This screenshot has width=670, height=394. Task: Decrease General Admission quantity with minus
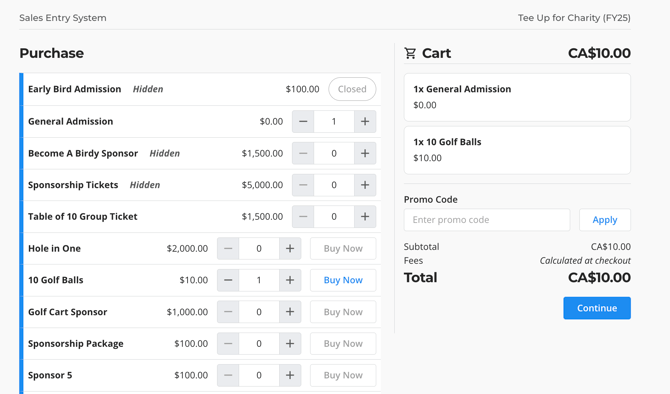[x=303, y=121]
